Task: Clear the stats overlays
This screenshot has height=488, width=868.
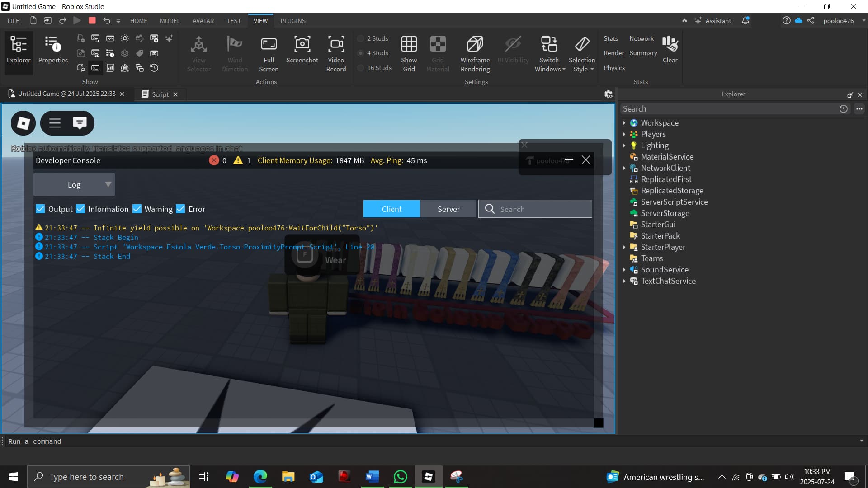Action: (670, 50)
